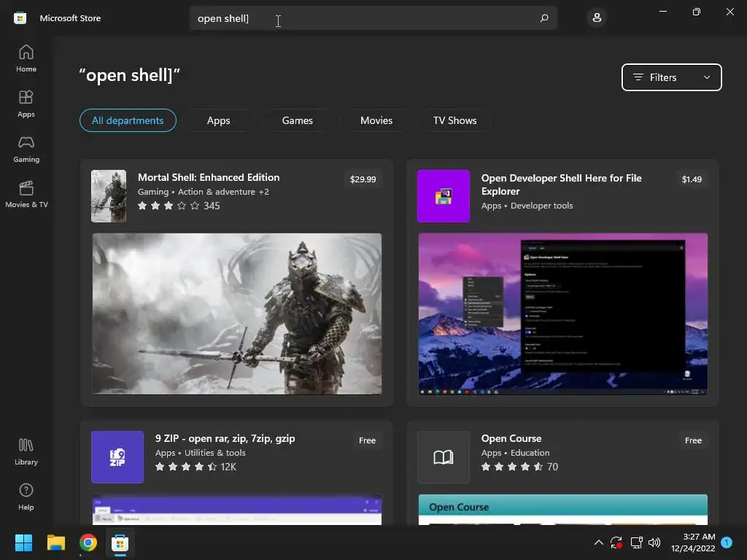Image resolution: width=747 pixels, height=560 pixels.
Task: Select the All departments tab
Action: point(128,120)
